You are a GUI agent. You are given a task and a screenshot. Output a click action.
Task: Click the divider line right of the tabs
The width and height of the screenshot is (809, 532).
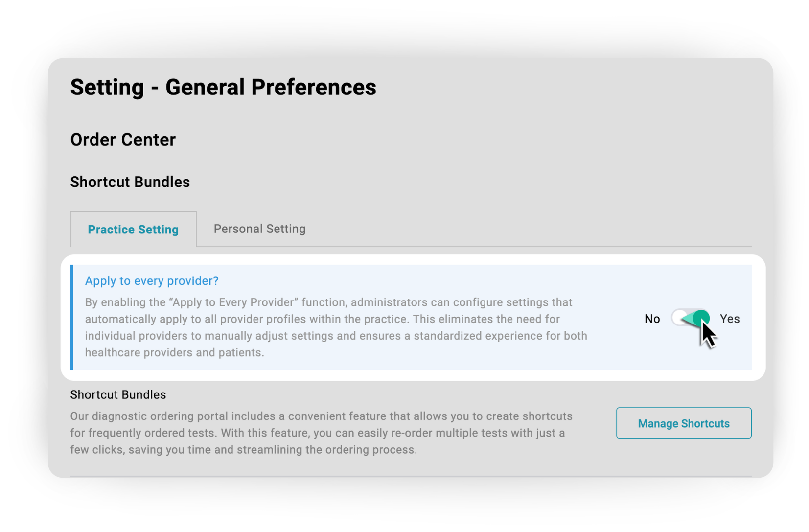(x=489, y=247)
